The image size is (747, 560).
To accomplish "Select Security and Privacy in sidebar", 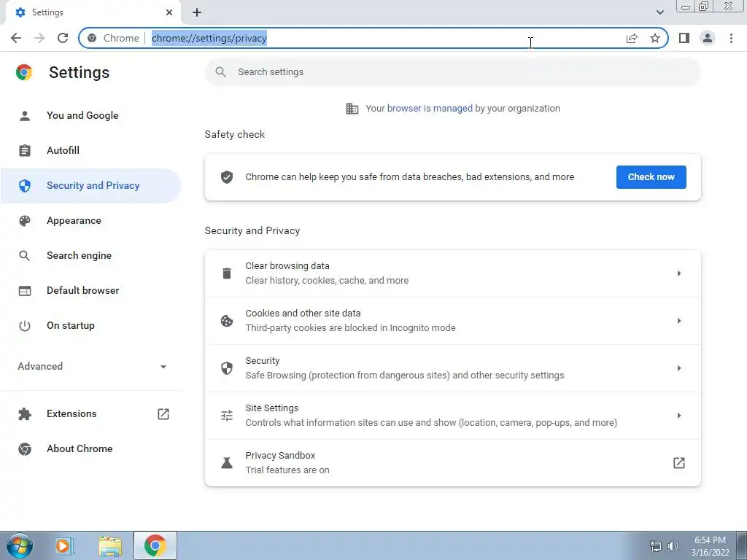I will (x=91, y=186).
